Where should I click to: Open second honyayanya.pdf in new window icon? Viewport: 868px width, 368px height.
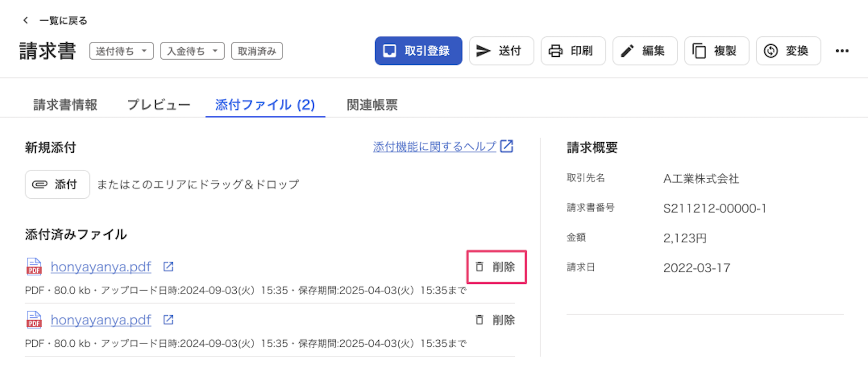coord(168,320)
